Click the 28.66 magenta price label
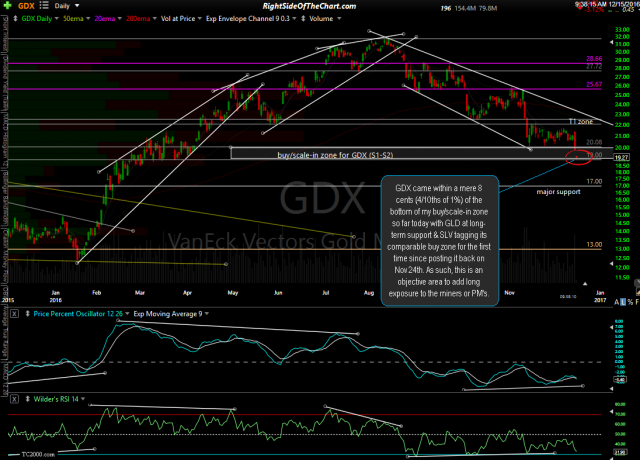 [594, 59]
